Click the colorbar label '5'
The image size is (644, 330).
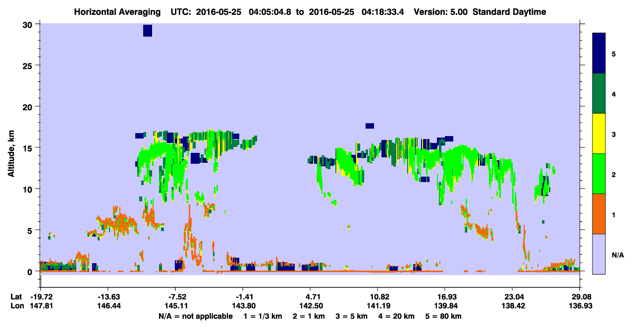[614, 53]
